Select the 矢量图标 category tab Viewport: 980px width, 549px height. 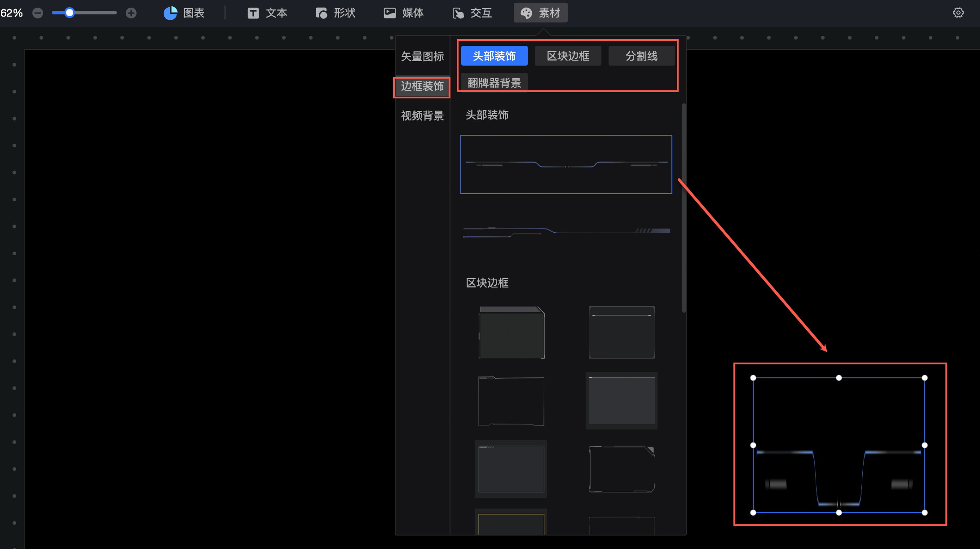click(422, 56)
